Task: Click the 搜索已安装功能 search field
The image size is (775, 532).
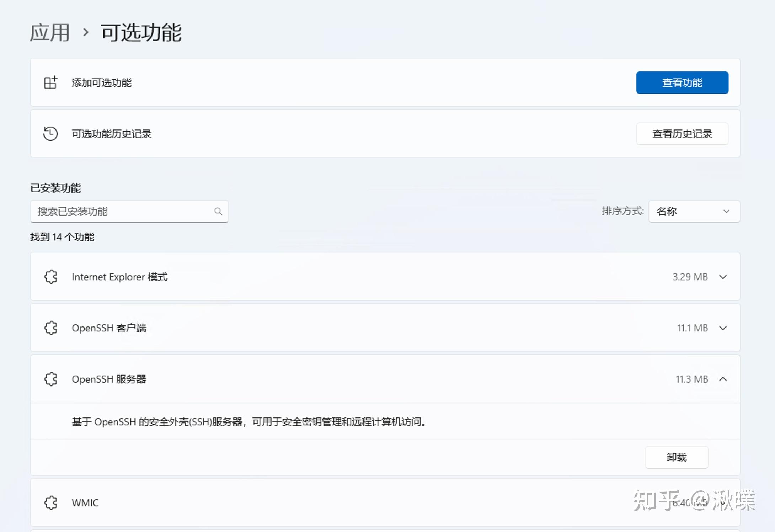Action: pyautogui.click(x=124, y=211)
